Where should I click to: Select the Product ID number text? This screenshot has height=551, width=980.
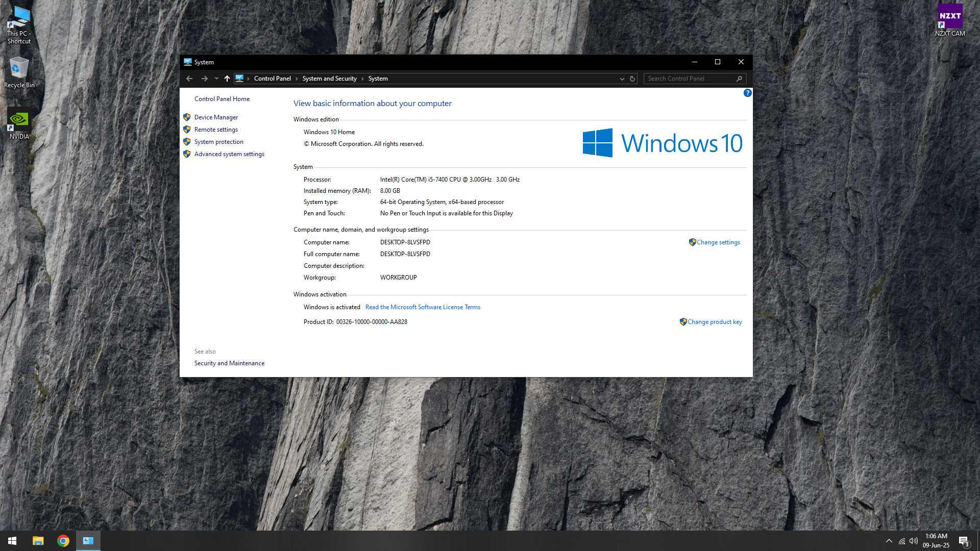pos(372,322)
